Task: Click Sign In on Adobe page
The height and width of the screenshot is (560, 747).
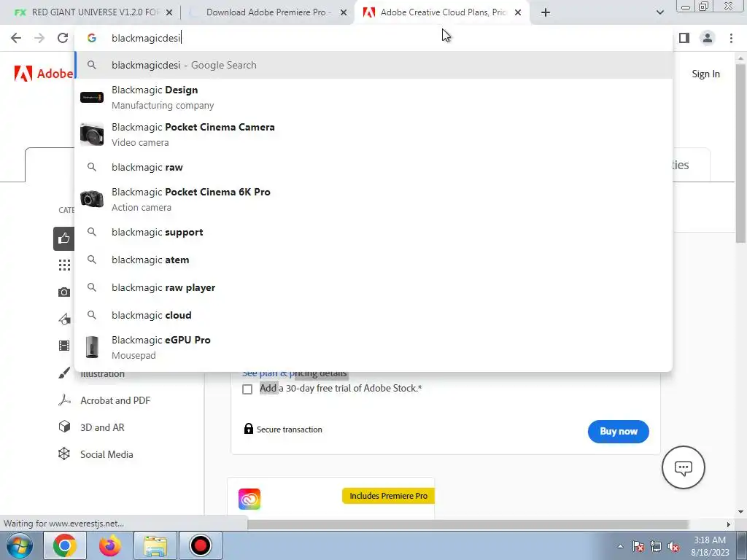Action: (705, 74)
